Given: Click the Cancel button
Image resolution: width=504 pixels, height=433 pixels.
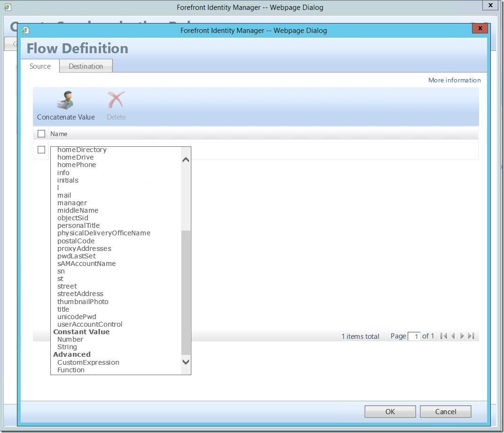Looking at the screenshot, I should coord(446,411).
